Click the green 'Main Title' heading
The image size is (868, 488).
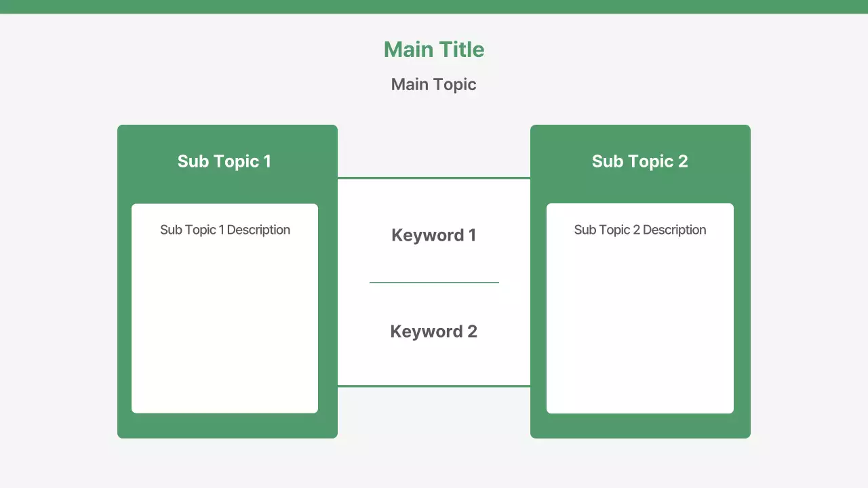click(434, 49)
